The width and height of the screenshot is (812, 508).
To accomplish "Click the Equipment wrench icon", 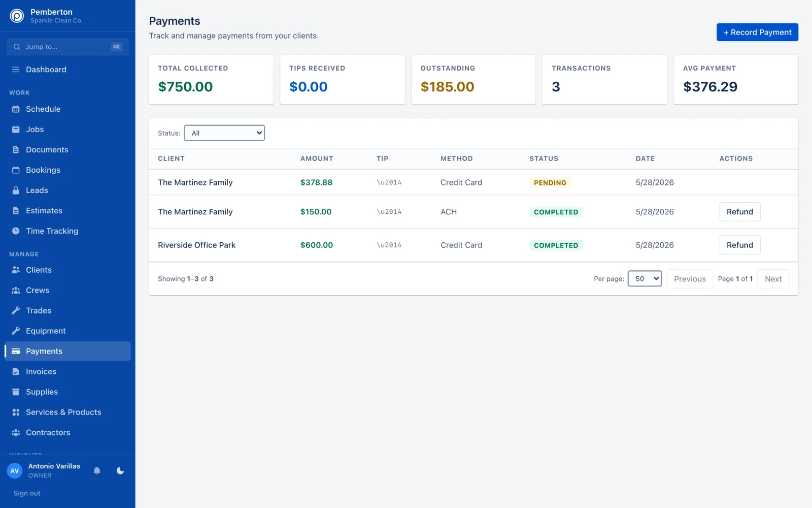I will pyautogui.click(x=16, y=331).
